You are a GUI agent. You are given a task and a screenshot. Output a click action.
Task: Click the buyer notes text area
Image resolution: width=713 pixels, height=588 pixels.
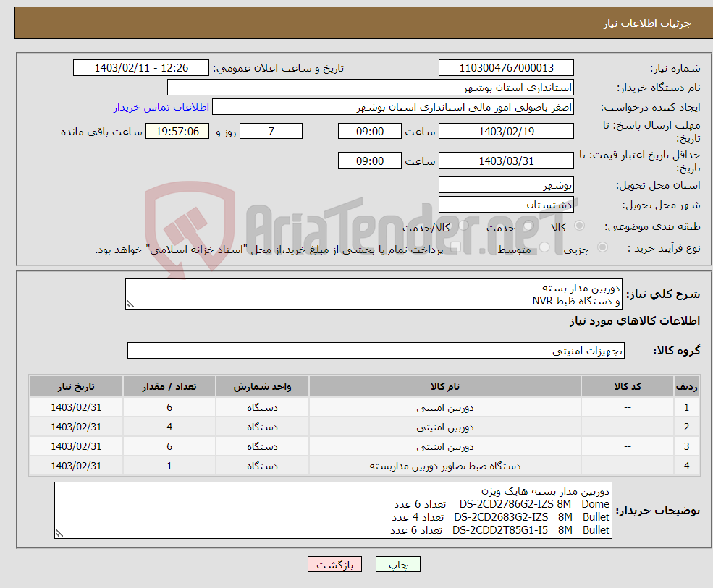333,511
